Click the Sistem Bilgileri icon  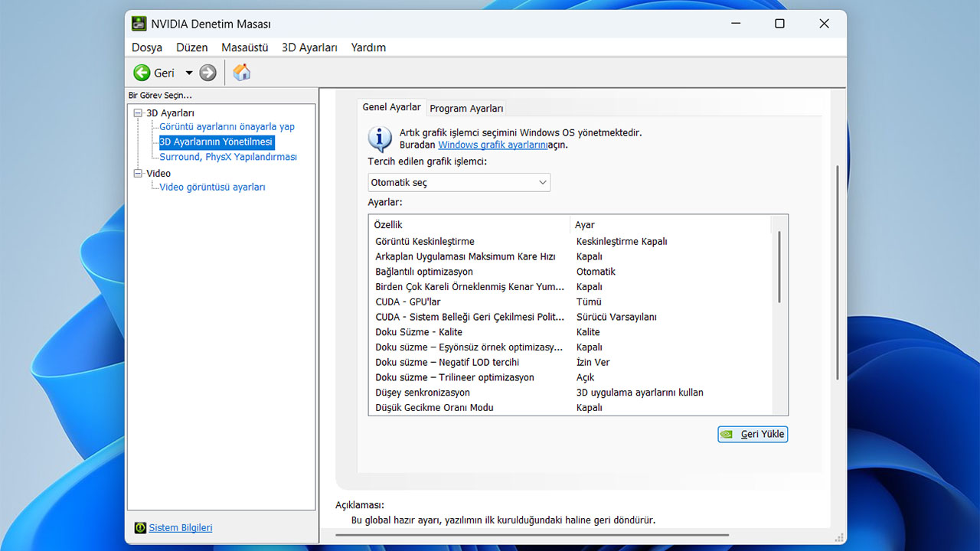point(140,528)
